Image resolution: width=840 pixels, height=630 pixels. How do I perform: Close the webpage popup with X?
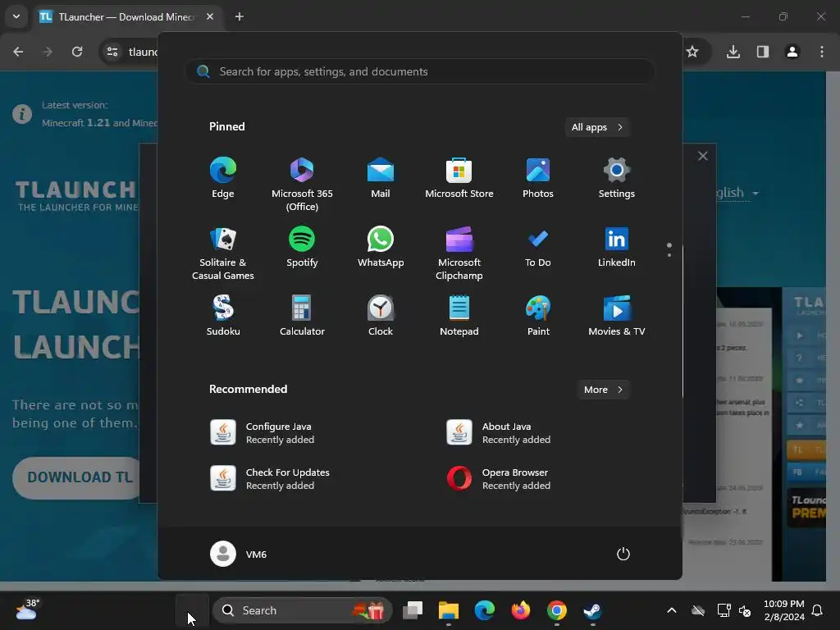703,156
